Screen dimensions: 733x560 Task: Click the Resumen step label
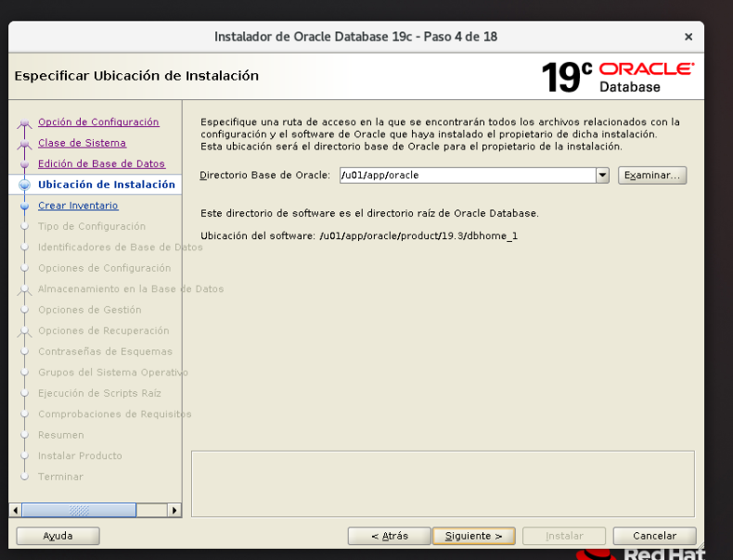pyautogui.click(x=60, y=435)
